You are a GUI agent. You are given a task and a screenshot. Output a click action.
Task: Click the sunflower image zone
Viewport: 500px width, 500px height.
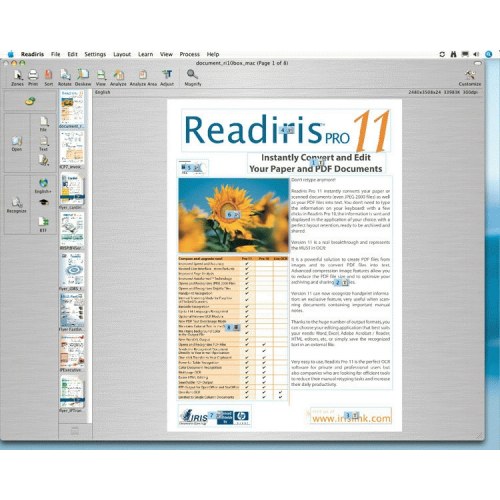[x=233, y=215]
